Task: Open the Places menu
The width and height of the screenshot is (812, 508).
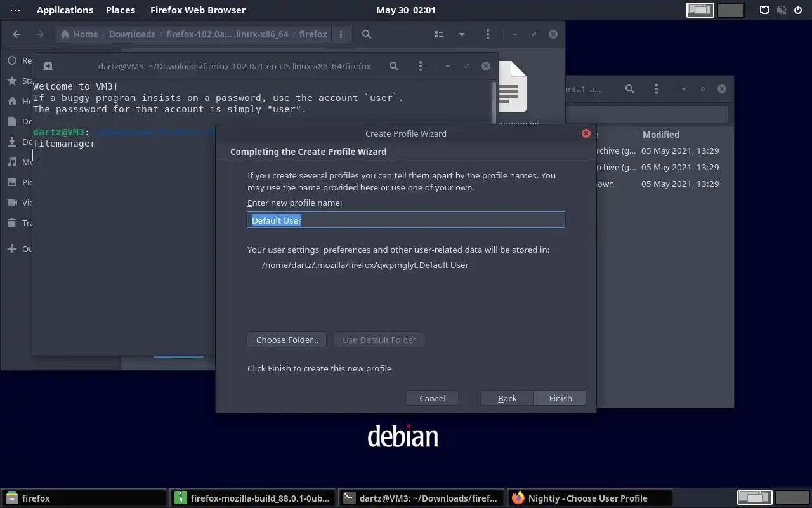Action: pyautogui.click(x=121, y=10)
